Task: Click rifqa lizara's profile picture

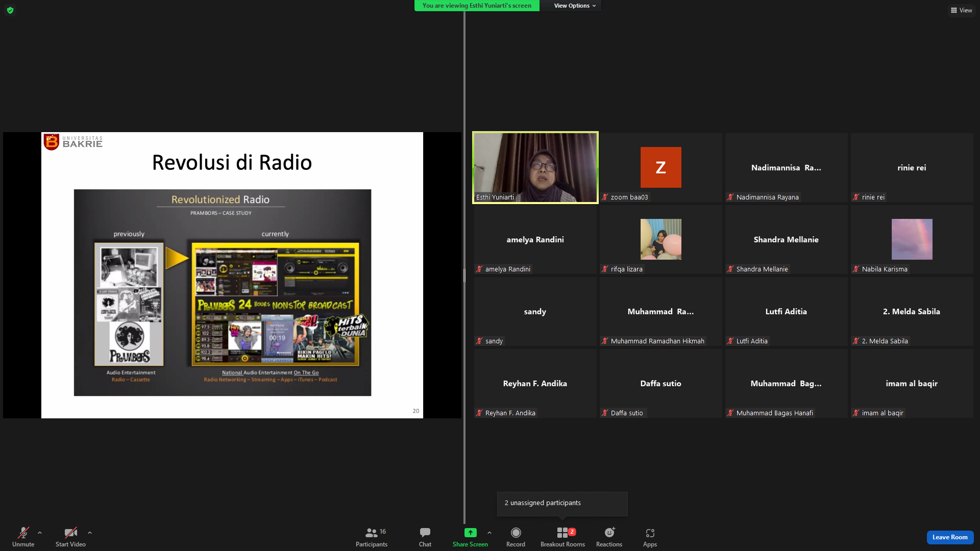Action: coord(660,239)
